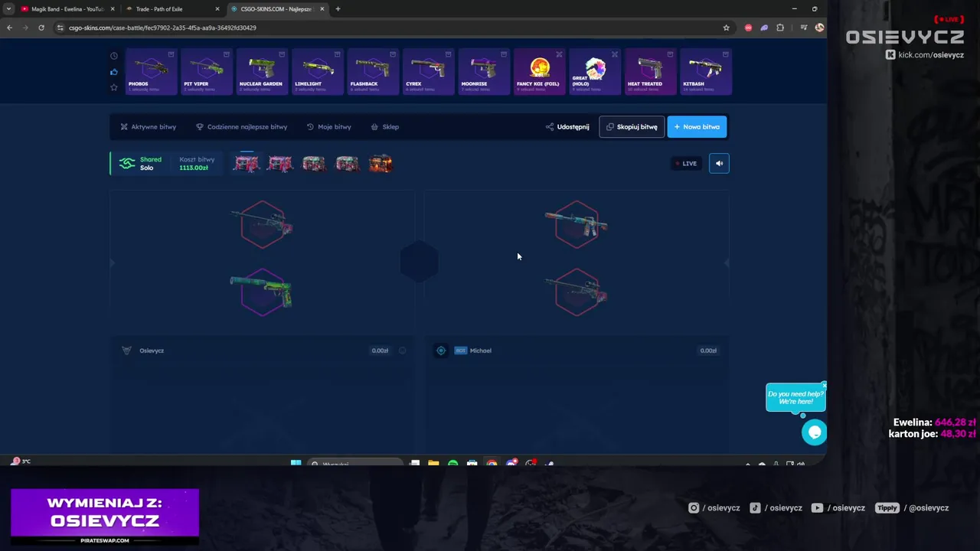Image resolution: width=980 pixels, height=551 pixels.
Task: Open the browser extensions puzzle icon
Action: [x=780, y=28]
